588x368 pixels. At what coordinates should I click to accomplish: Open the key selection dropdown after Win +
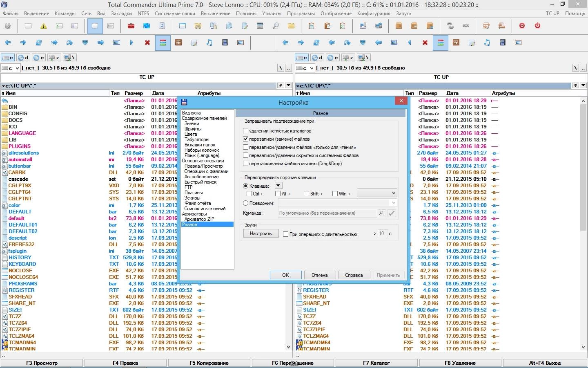tap(377, 193)
